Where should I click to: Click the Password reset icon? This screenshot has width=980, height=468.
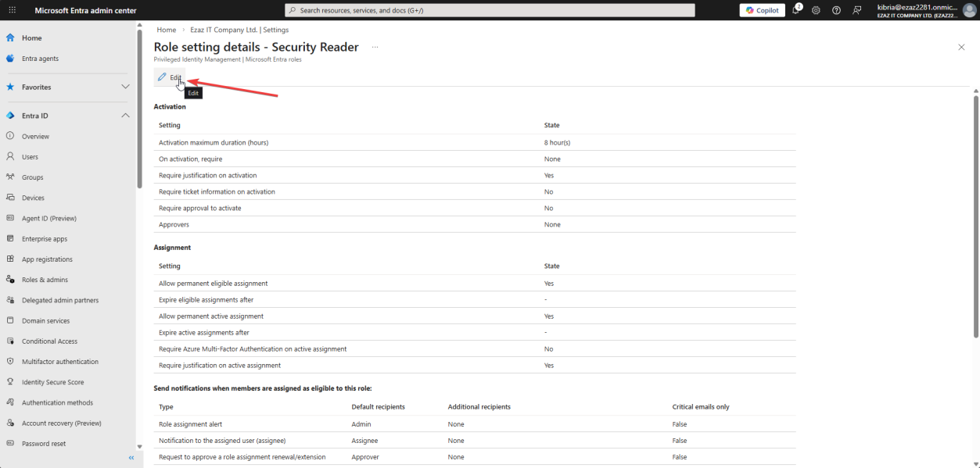10,443
